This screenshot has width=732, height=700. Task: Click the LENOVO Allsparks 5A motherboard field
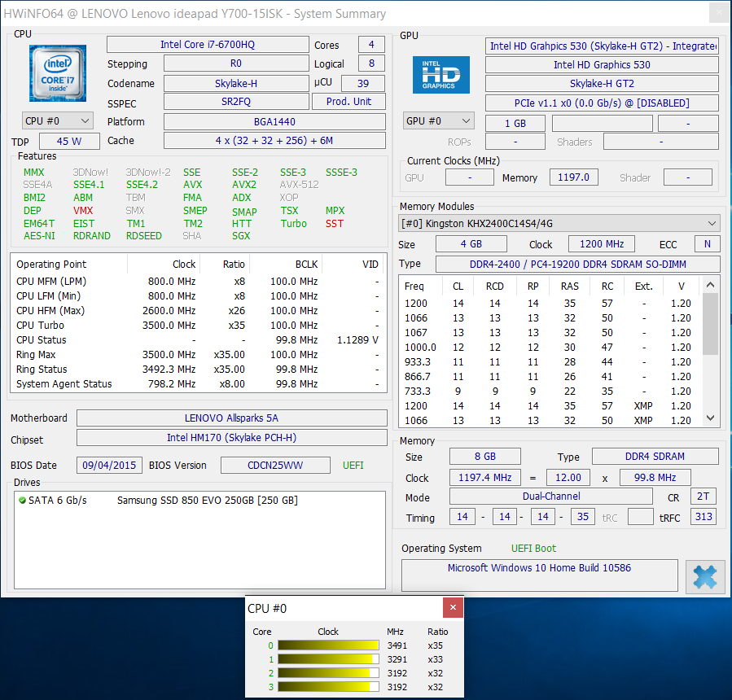(x=231, y=418)
